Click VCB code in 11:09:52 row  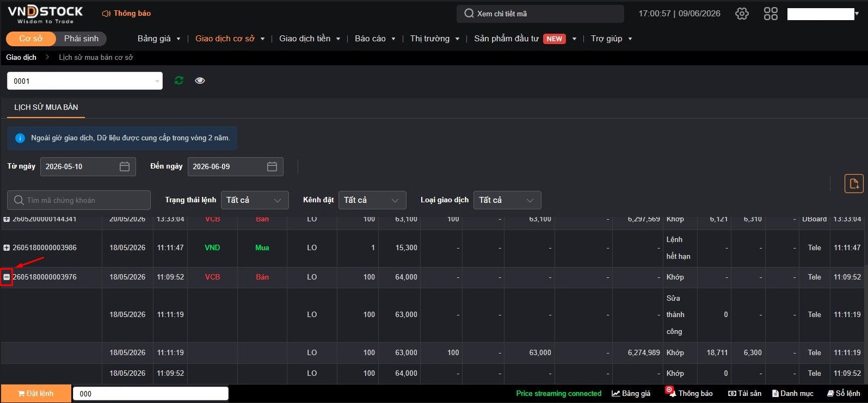212,277
